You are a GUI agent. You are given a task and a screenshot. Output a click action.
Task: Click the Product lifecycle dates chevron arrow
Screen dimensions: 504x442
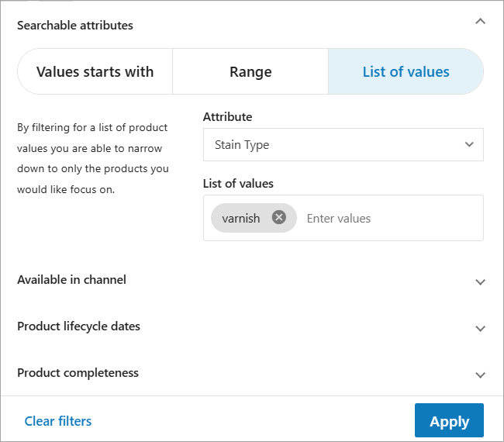point(480,328)
